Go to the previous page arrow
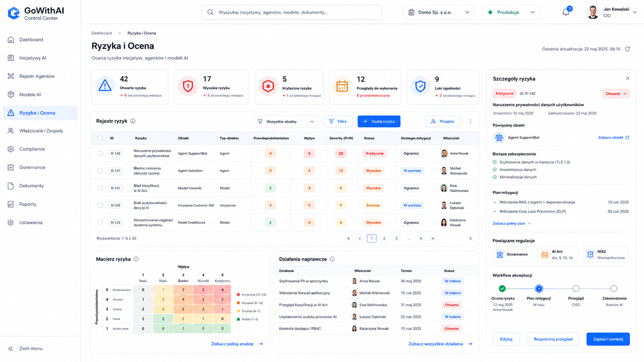The image size is (644, 362). point(360,239)
